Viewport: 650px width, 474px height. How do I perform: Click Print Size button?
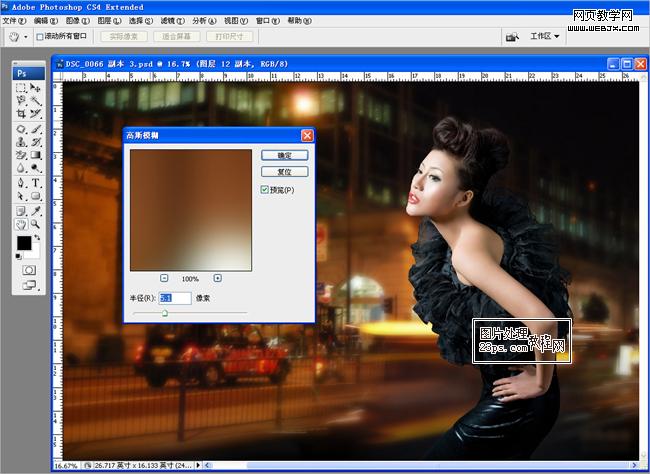229,36
